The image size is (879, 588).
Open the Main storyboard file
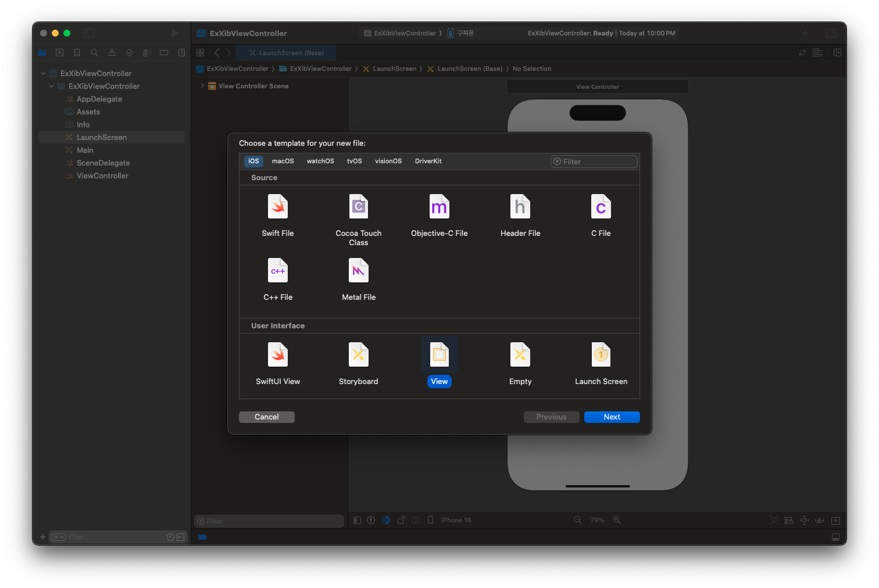coord(85,150)
